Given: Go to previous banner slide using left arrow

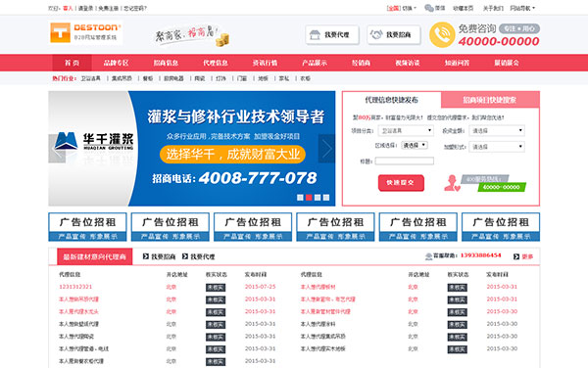Looking at the screenshot, I should [x=57, y=149].
